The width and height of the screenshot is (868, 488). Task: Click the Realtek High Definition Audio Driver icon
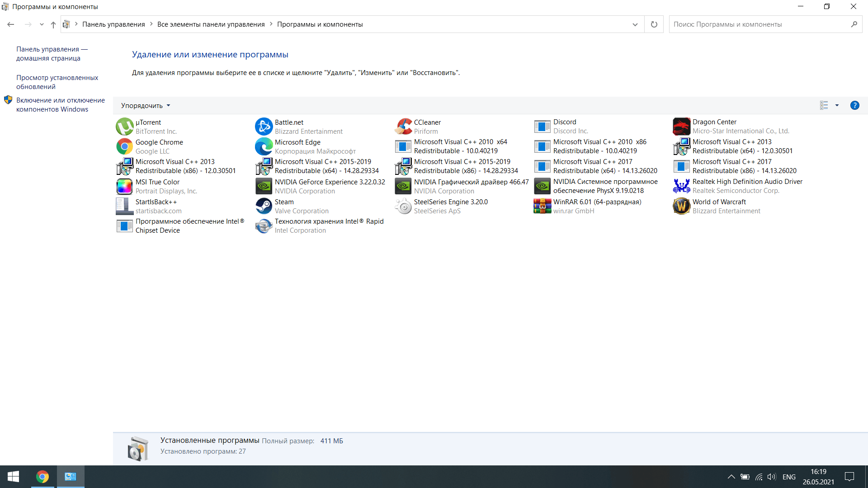pos(681,186)
